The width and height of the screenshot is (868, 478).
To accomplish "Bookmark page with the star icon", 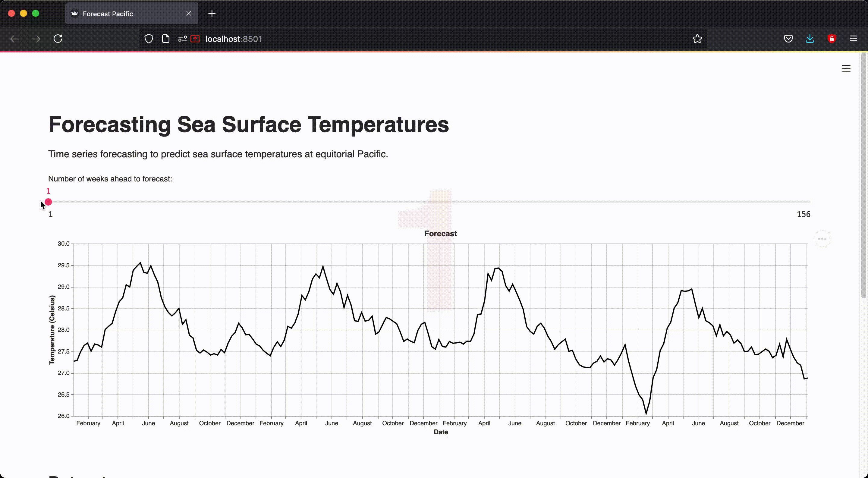I will 697,39.
